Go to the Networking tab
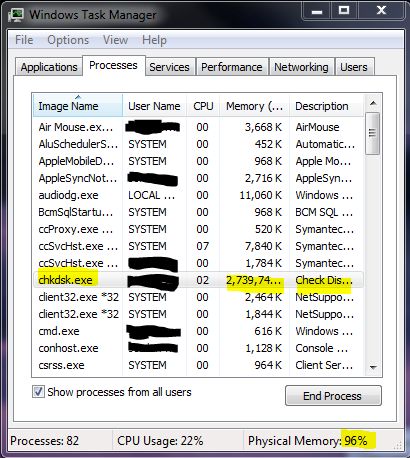The height and width of the screenshot is (458, 410). coord(301,67)
